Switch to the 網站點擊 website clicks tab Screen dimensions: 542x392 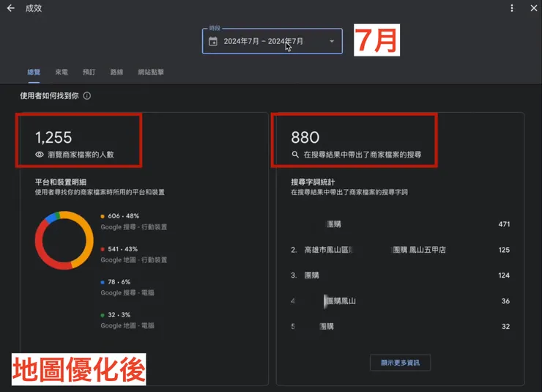click(x=151, y=72)
